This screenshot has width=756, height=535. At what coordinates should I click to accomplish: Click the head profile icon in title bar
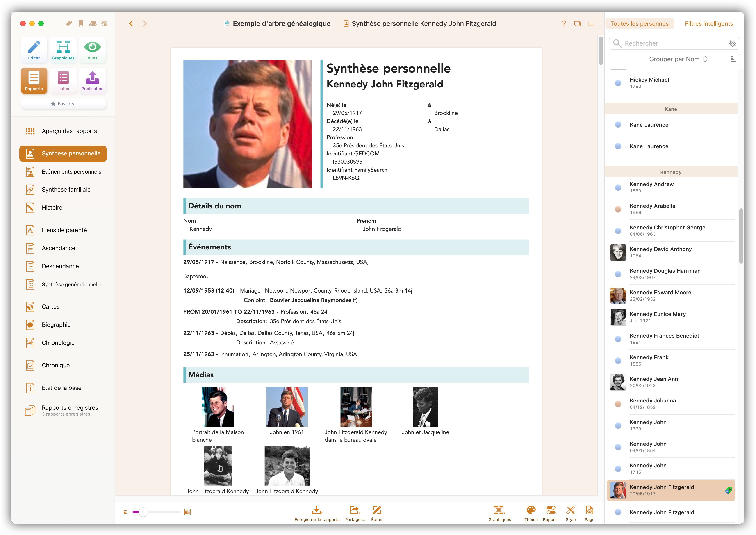[104, 23]
